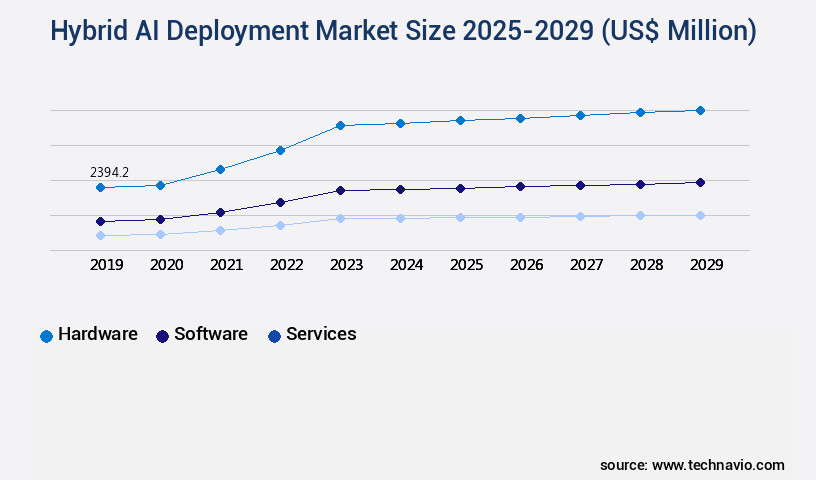Select the 2026 Hardware data point
The height and width of the screenshot is (480, 816).
tap(520, 118)
